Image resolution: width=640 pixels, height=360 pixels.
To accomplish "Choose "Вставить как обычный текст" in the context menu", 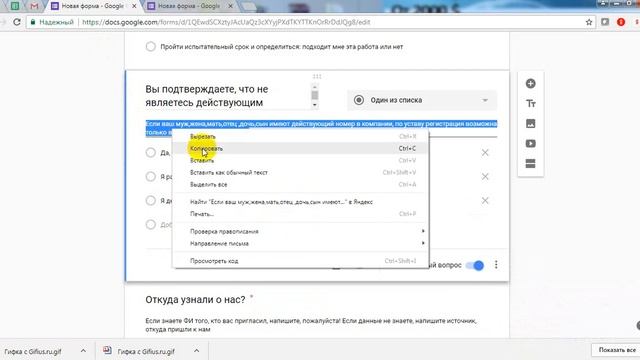I will [301, 173].
